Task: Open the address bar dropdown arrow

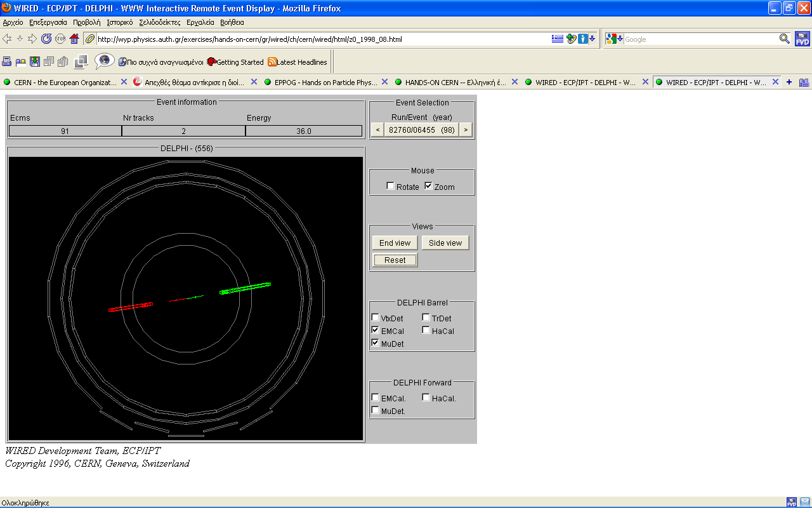Action: point(593,39)
